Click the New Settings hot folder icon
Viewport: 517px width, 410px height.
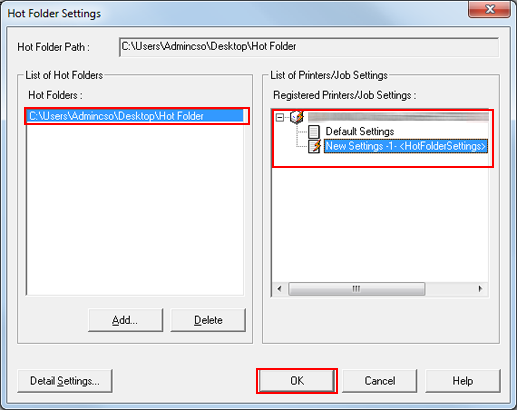314,146
